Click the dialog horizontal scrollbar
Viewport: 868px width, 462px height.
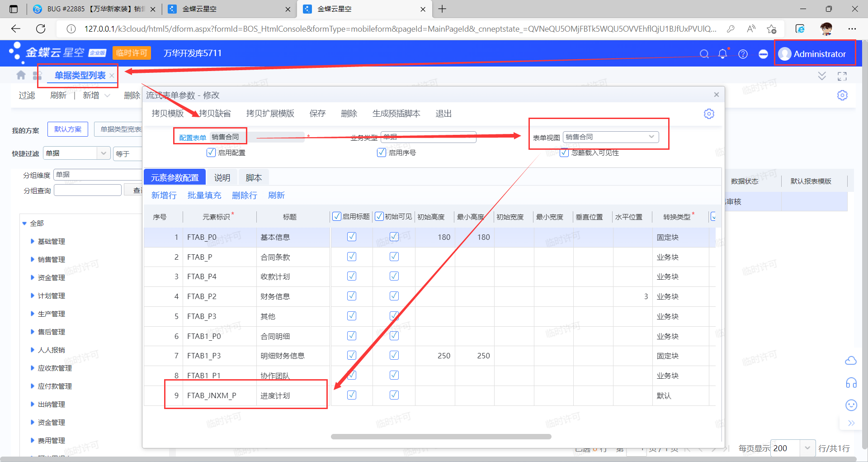coord(441,437)
